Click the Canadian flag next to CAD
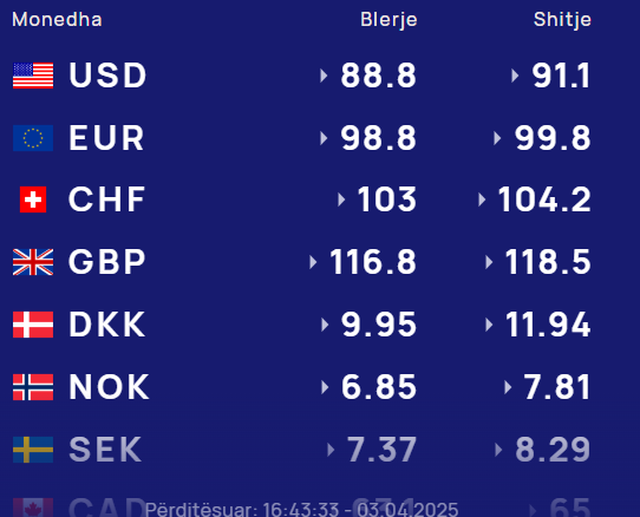 33,508
